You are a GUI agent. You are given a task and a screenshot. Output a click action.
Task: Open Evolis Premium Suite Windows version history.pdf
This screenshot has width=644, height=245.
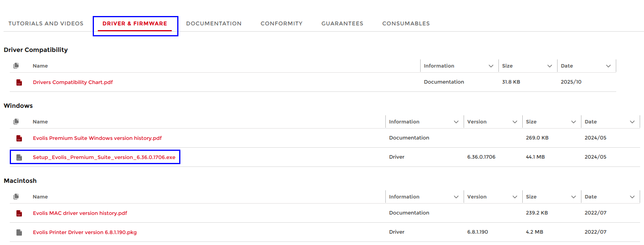(97, 138)
